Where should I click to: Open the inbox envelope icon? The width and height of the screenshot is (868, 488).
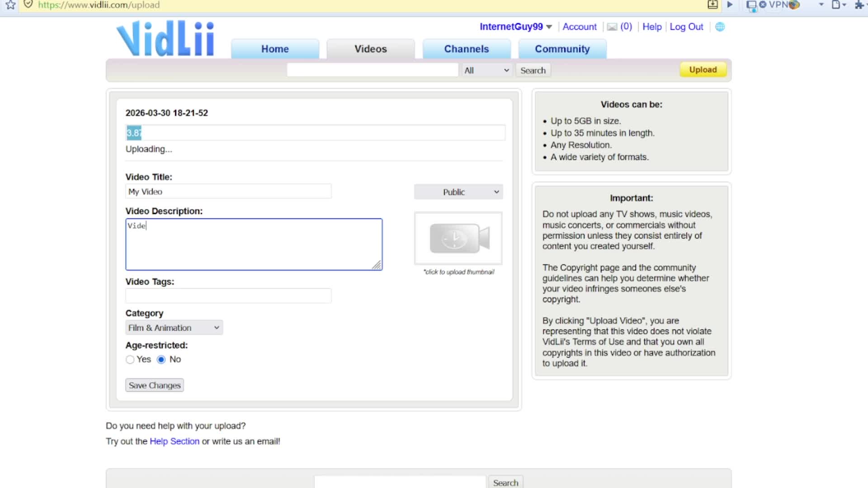click(x=612, y=27)
